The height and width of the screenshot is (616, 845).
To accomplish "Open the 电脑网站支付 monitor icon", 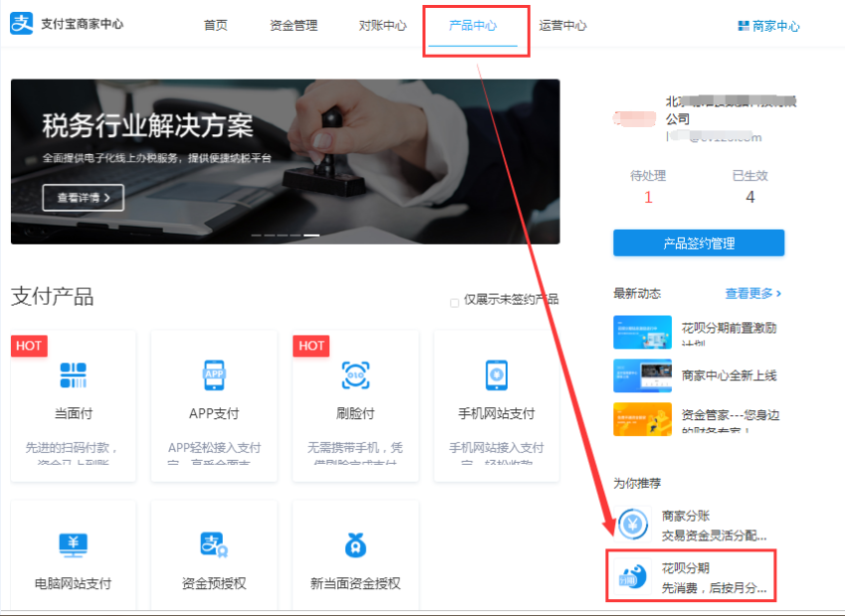I will 74,544.
